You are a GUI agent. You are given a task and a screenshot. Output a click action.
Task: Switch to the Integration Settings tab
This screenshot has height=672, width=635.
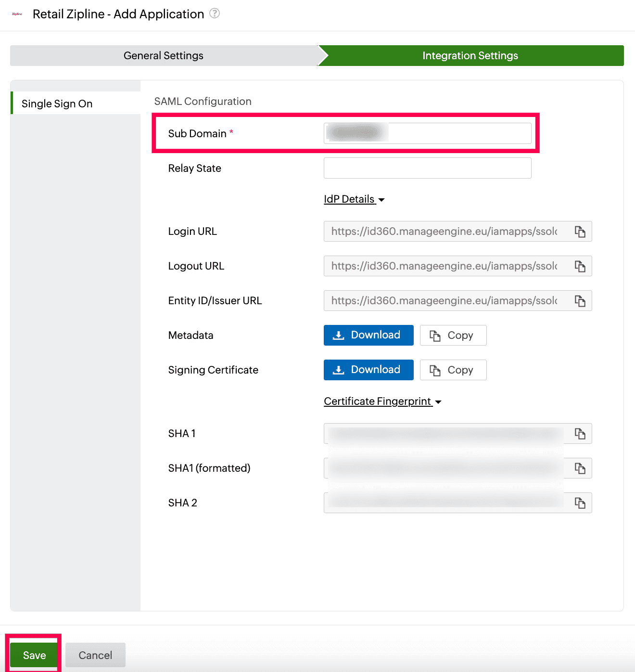470,55
